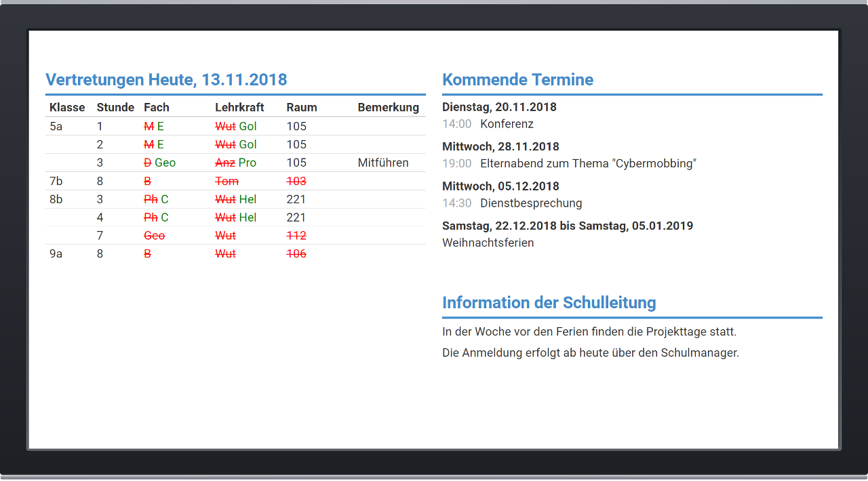
Task: Click the 'Vertretungen Heute, 13.11.2018' heading
Action: pos(166,80)
